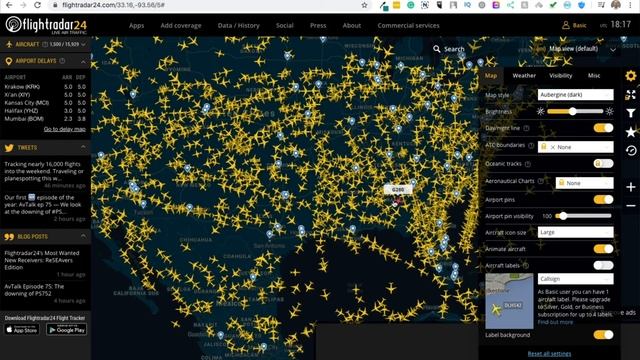Click the App Store download button
This screenshot has height=360, width=640.
coord(22,329)
